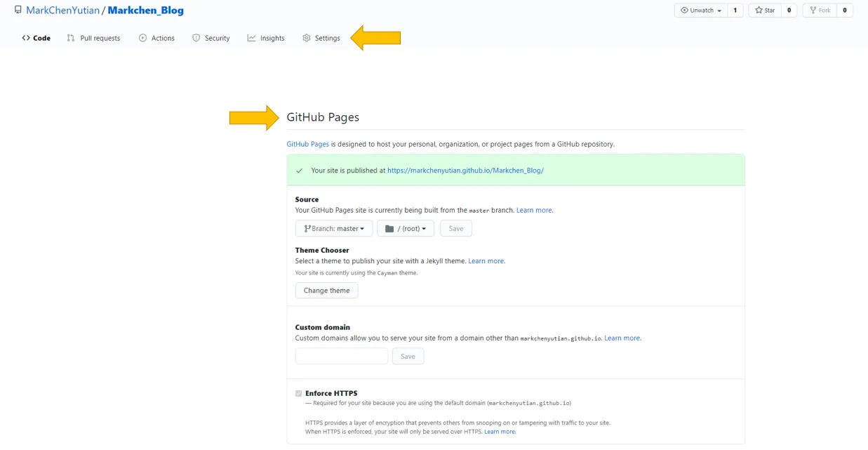Screen dimensions: 868x450
Task: Click the repository book icon beside MarkChenYutian
Action: coord(18,10)
